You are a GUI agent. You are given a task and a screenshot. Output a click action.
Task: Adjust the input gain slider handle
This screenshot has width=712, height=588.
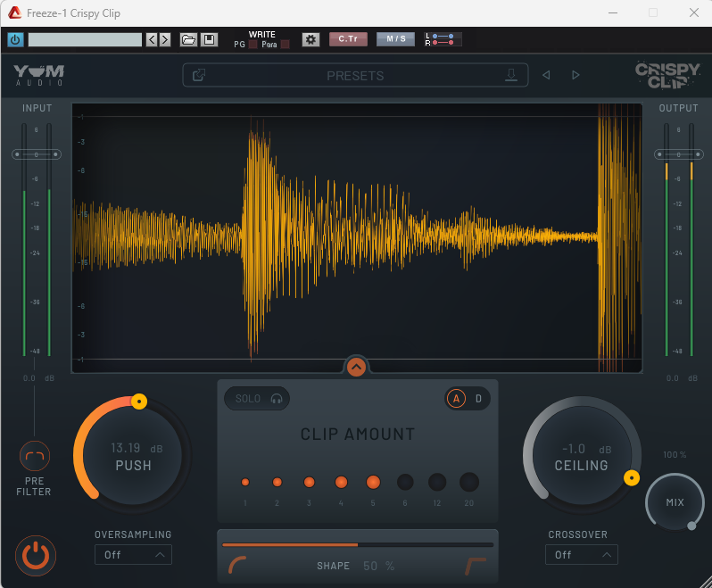point(37,155)
